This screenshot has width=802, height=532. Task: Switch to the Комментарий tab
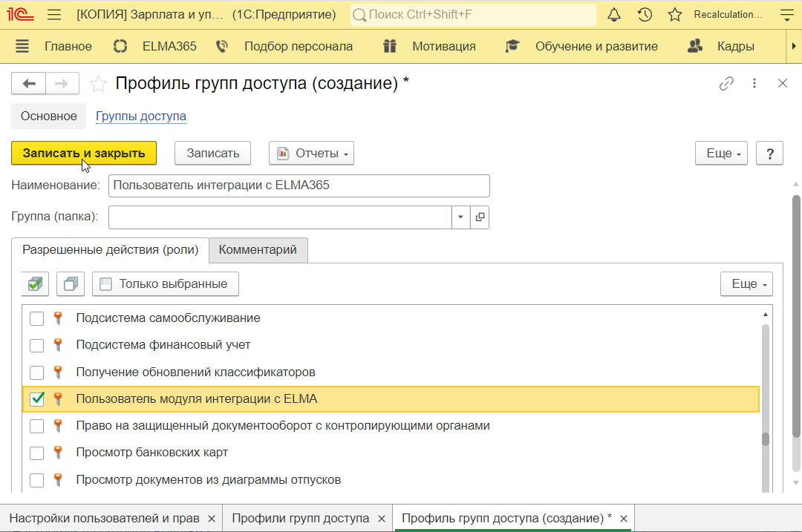tap(258, 250)
